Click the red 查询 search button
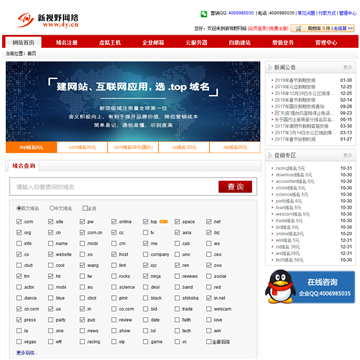This screenshot has height=360, width=360. point(235,187)
